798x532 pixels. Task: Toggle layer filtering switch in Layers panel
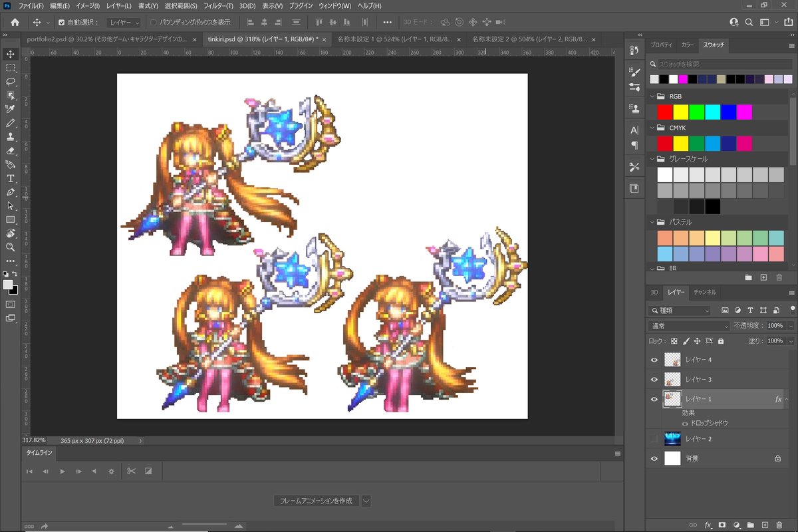pyautogui.click(x=792, y=310)
